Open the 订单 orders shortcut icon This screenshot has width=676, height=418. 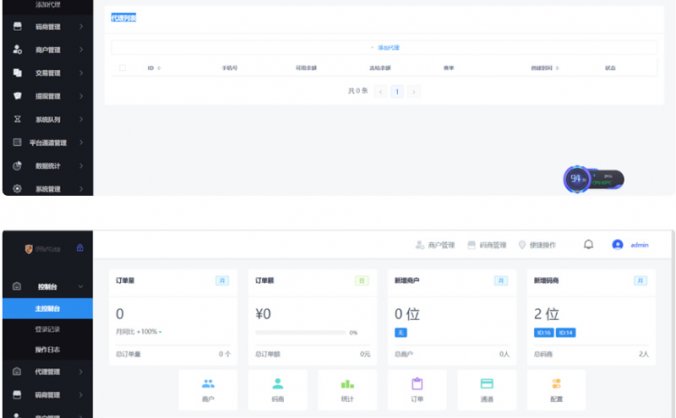pyautogui.click(x=417, y=385)
